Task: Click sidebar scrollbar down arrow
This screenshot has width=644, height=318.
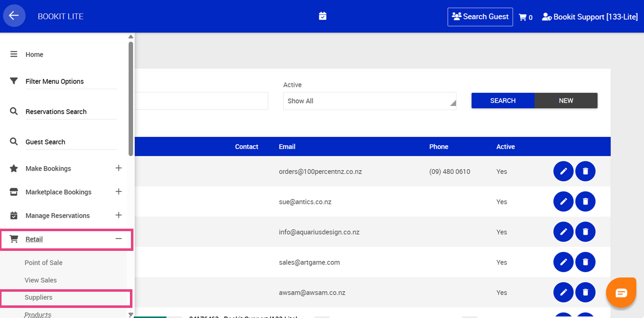Action: pyautogui.click(x=131, y=314)
